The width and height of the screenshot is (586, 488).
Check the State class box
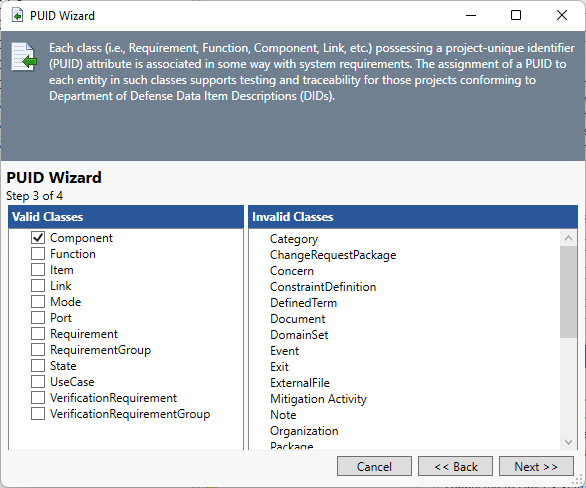pos(38,366)
